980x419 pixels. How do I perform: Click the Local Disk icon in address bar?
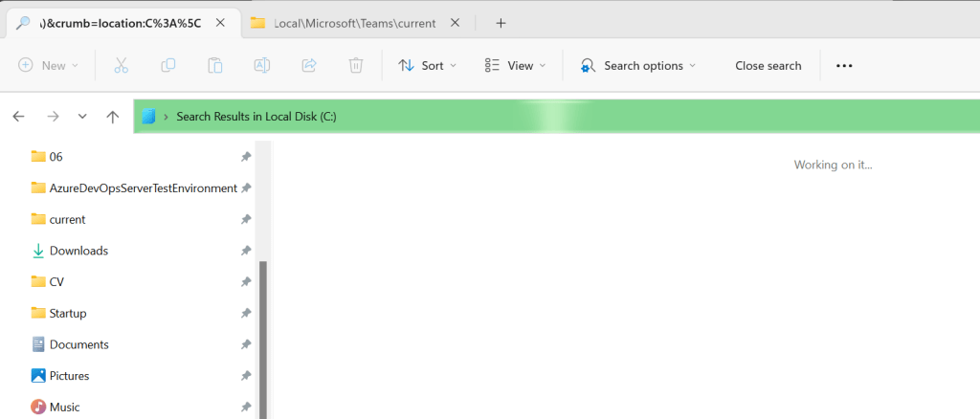click(148, 116)
